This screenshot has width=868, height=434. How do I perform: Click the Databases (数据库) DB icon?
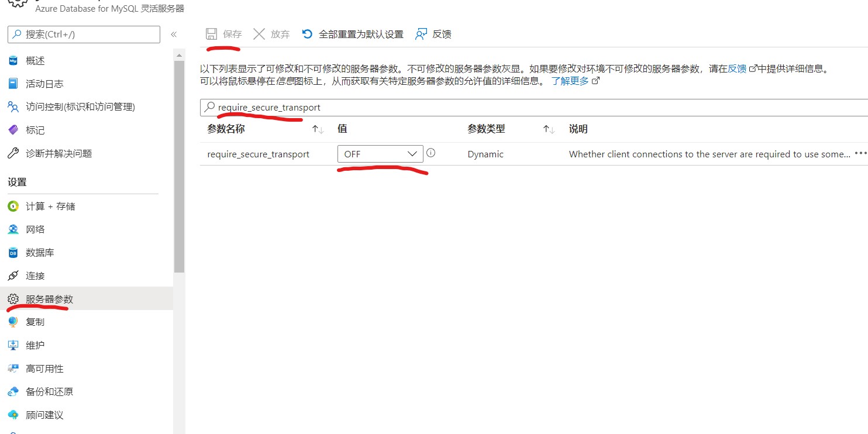point(13,253)
